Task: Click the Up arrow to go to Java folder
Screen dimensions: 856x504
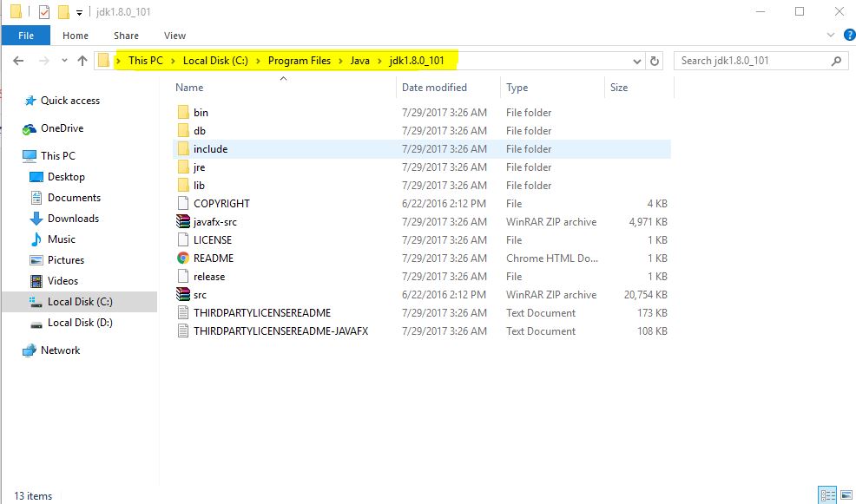Action: (82, 61)
